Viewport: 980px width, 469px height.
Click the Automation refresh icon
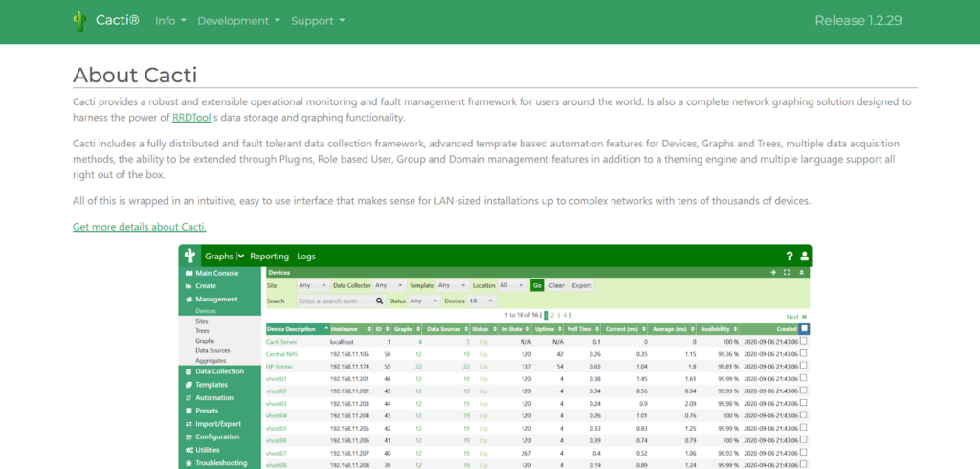pos(189,398)
